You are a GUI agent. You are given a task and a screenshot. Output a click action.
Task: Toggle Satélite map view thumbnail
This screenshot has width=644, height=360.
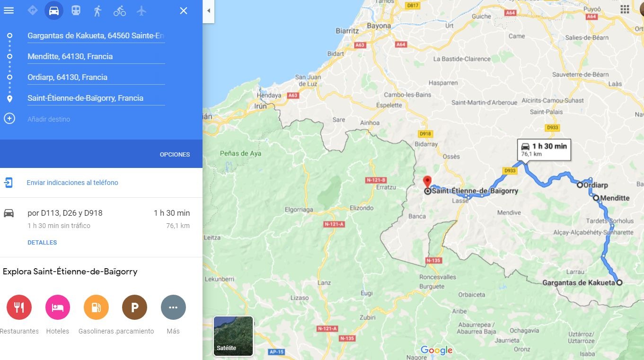[x=233, y=336]
